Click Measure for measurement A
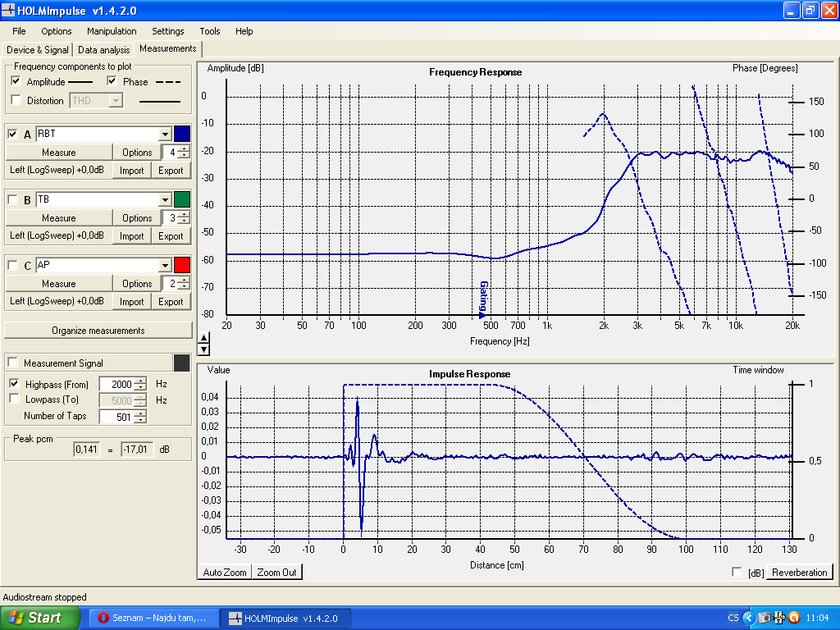This screenshot has height=630, width=840. 58,152
